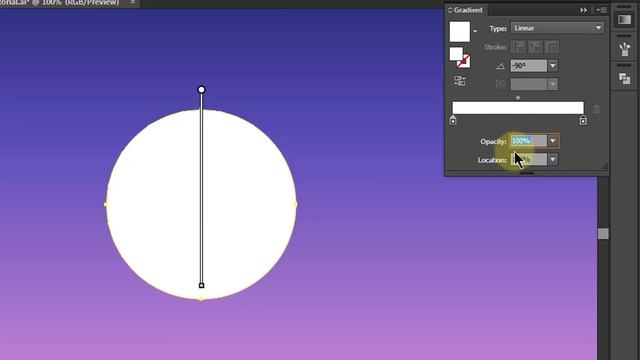Open the Gradient panel flyout menu
This screenshot has height=360, width=640.
601,10
